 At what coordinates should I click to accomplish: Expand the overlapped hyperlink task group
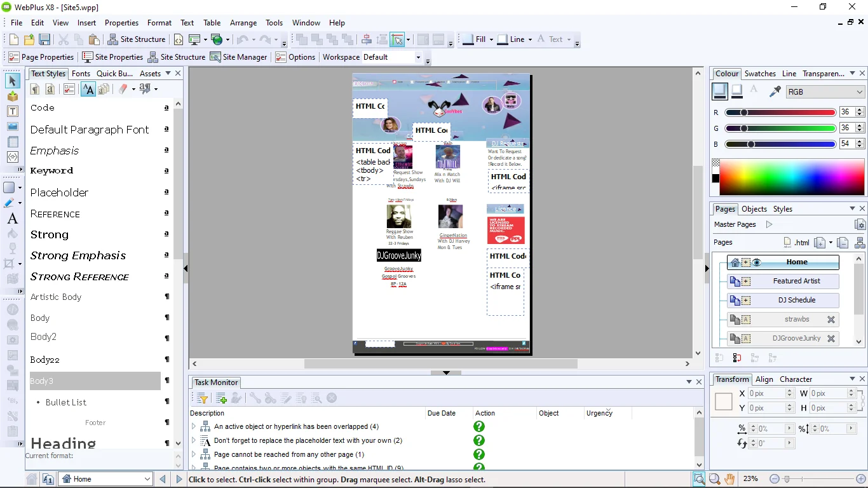194,426
